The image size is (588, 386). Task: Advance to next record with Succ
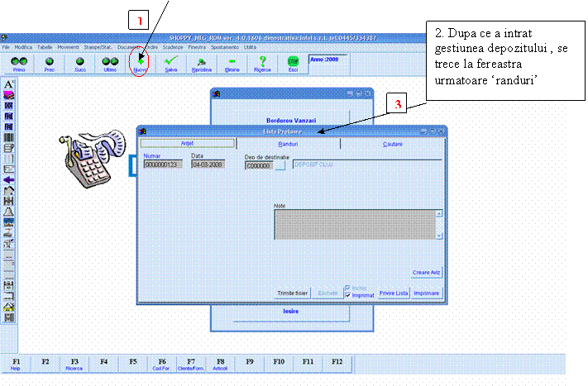tap(80, 64)
